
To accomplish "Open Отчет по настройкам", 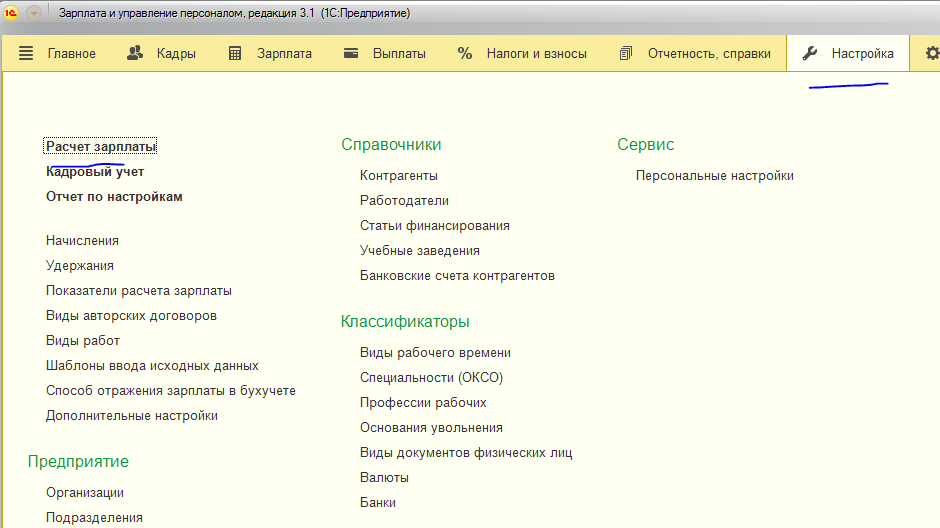I will (114, 197).
